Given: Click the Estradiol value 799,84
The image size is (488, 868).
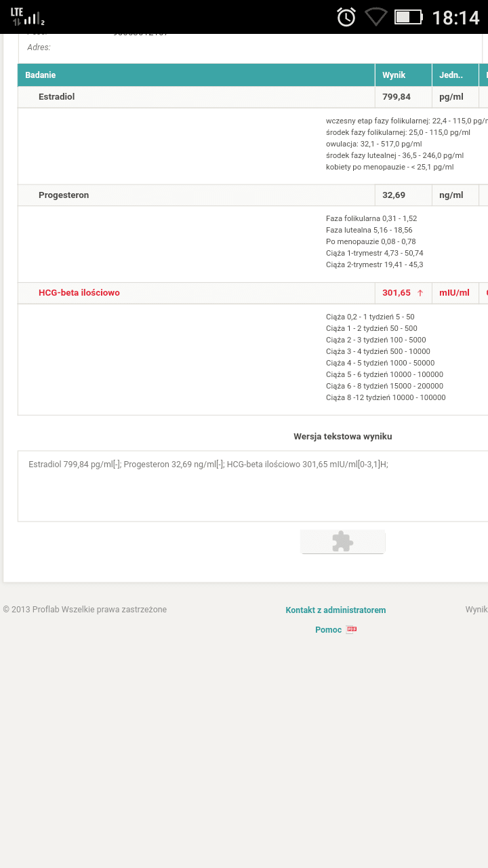Looking at the screenshot, I should point(396,97).
